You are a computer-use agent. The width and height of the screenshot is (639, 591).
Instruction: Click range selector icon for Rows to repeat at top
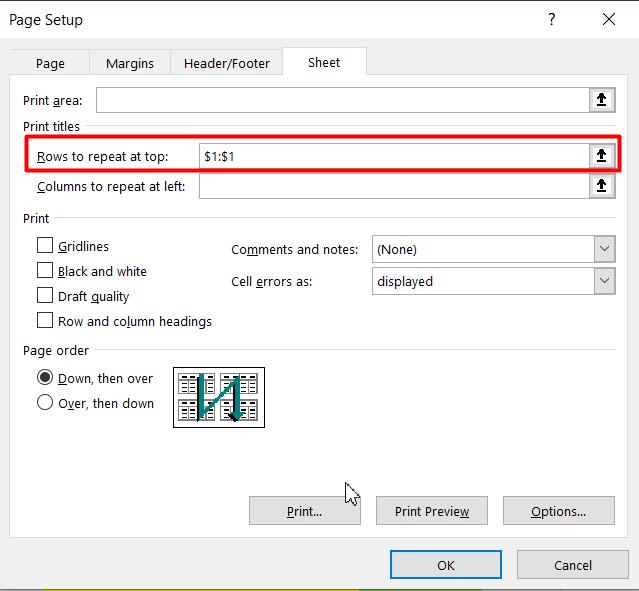[x=602, y=156]
